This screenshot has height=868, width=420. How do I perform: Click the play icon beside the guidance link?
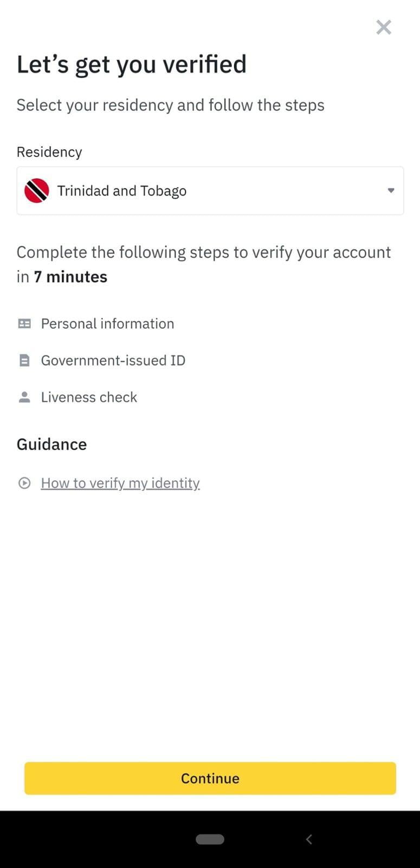pos(24,483)
